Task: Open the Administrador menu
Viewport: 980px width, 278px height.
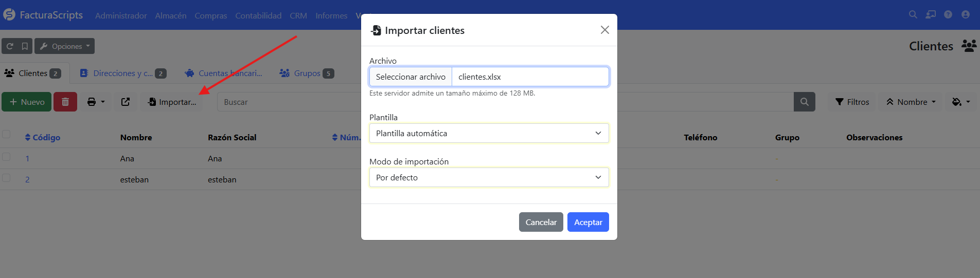Action: (121, 15)
